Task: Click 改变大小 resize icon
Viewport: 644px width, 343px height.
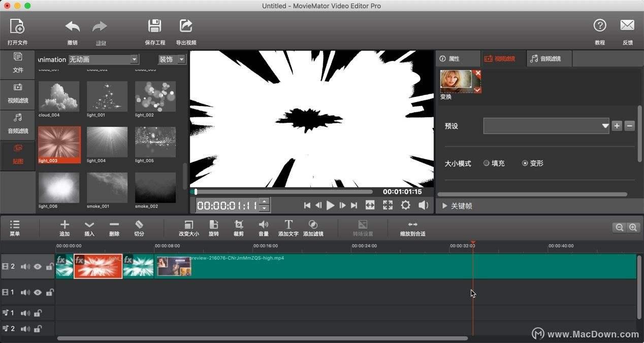Action: pos(188,224)
